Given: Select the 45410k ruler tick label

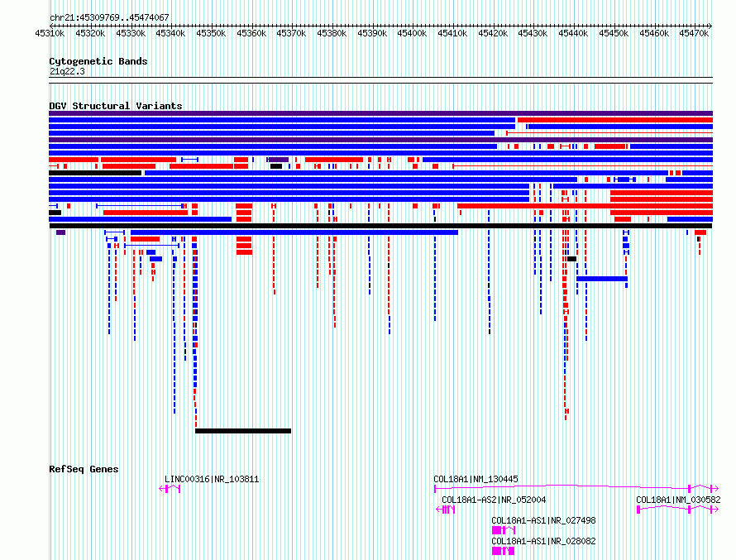Looking at the screenshot, I should [452, 33].
